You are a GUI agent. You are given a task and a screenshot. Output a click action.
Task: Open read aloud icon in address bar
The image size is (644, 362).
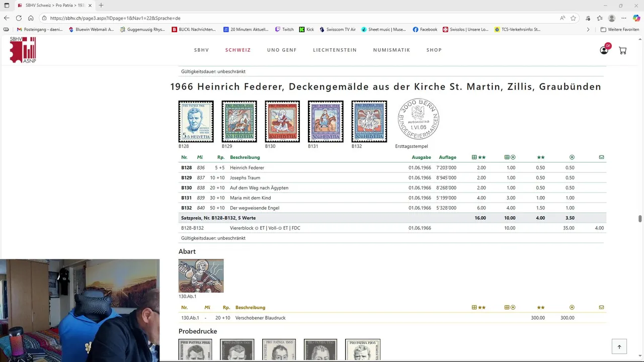(x=562, y=18)
